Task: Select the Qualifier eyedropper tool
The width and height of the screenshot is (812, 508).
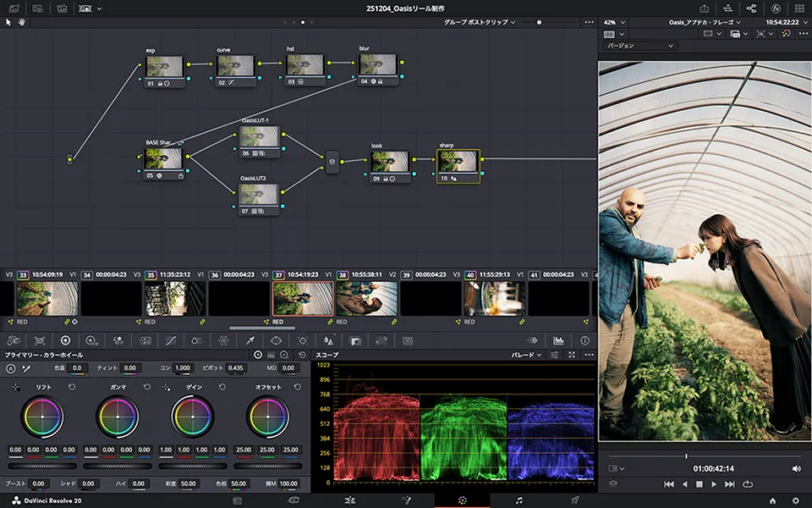Action: [x=250, y=340]
